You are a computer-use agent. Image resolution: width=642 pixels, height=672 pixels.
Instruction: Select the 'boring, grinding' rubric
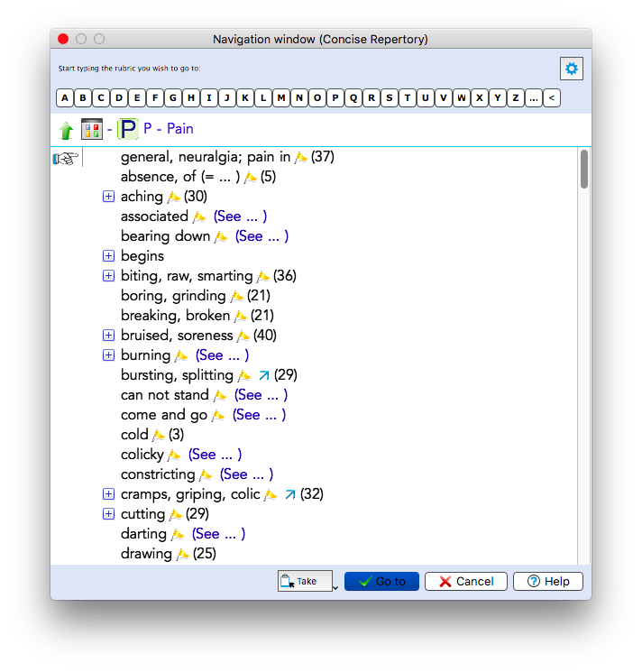pyautogui.click(x=173, y=296)
